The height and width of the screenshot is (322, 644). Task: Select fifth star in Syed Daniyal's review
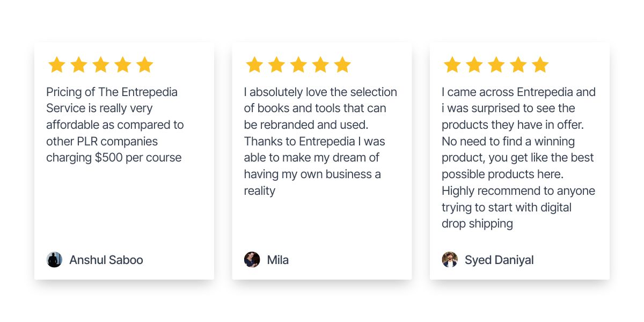coord(540,65)
